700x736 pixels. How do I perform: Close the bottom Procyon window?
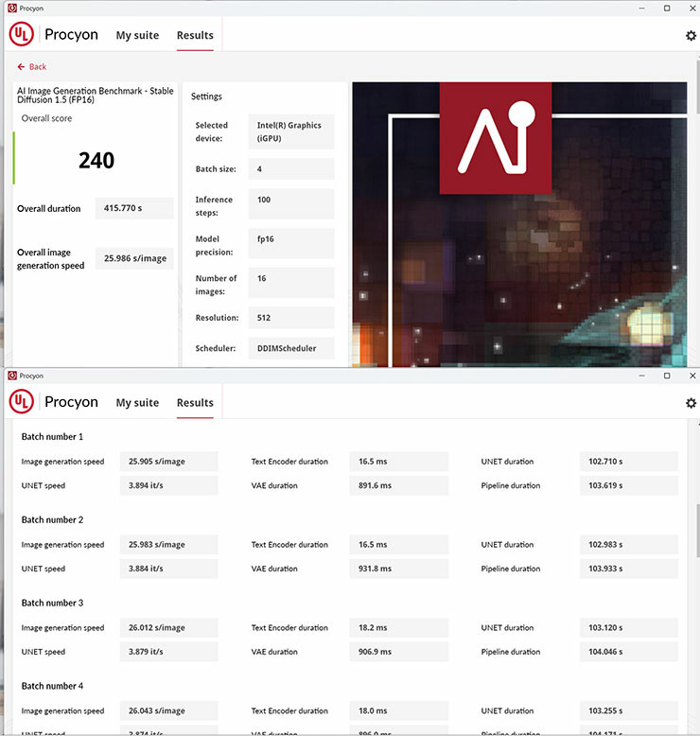tap(692, 376)
